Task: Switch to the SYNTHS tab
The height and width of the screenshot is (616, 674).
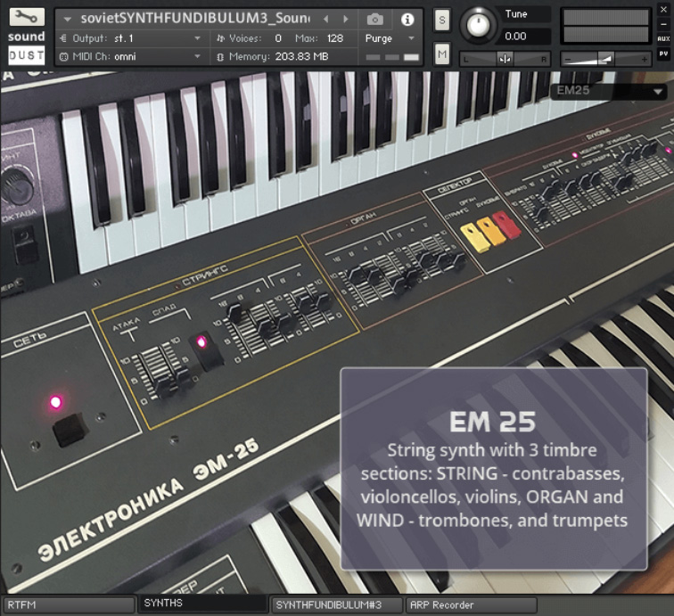Action: [202, 604]
